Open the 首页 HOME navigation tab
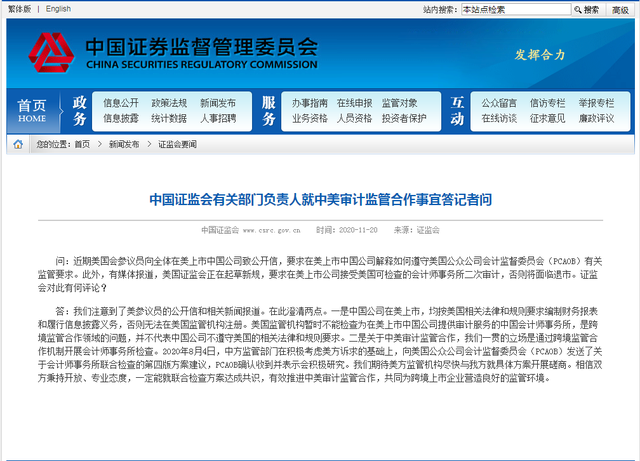640x461 pixels. 32,110
